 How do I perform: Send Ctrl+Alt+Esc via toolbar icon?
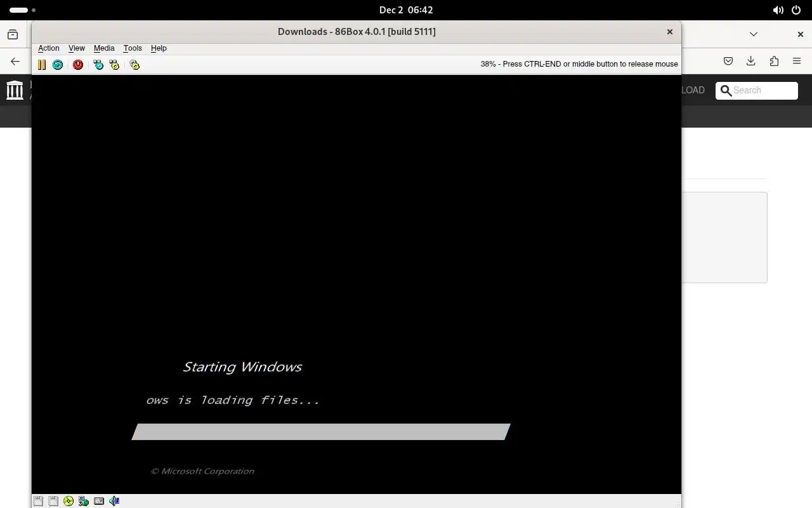[x=114, y=64]
